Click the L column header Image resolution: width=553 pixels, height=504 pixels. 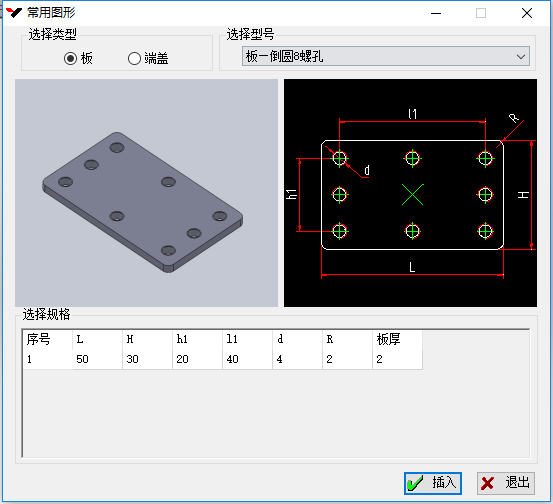[80, 339]
